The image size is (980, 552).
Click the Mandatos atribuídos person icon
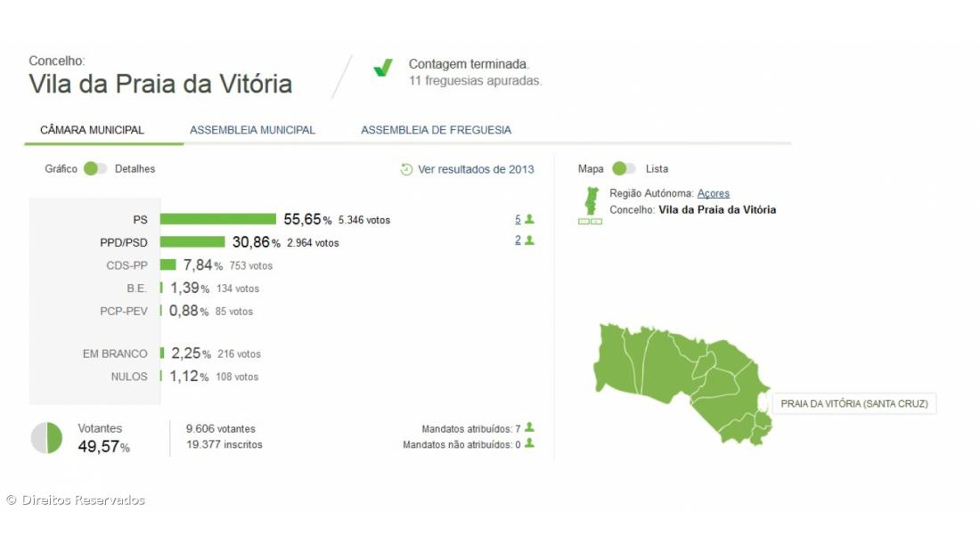(x=529, y=428)
